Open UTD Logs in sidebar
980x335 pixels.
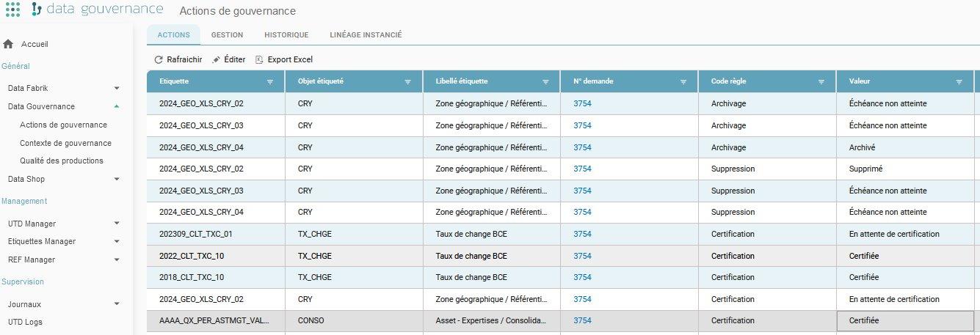pyautogui.click(x=25, y=322)
